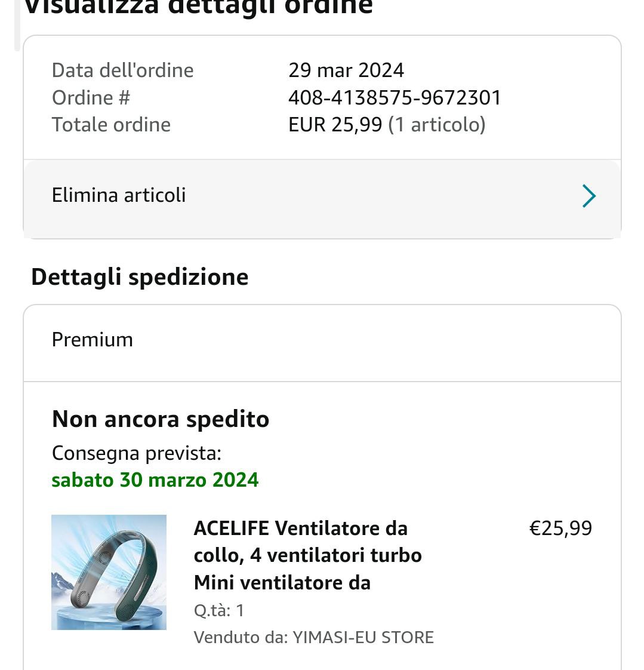Tap the order date 29 mar 2024
644x670 pixels.
[346, 70]
